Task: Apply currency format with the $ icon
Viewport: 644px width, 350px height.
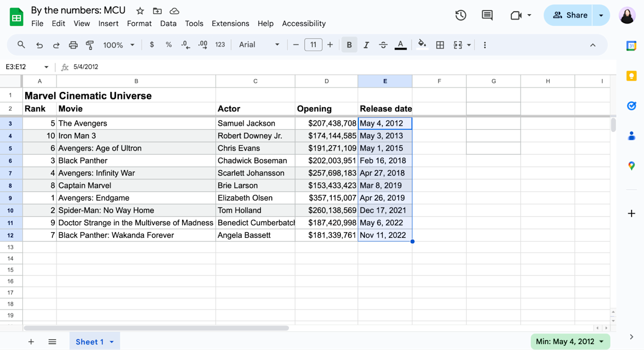Action: [x=152, y=45]
